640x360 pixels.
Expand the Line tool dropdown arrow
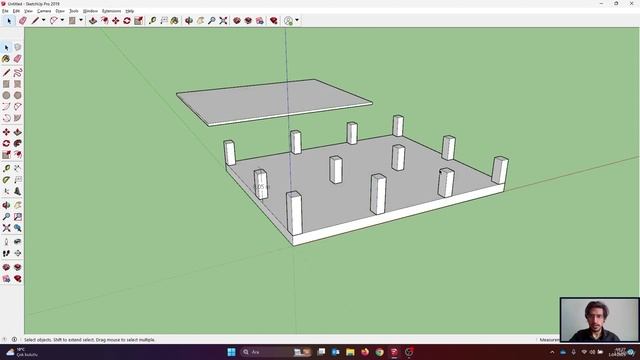[x=44, y=20]
